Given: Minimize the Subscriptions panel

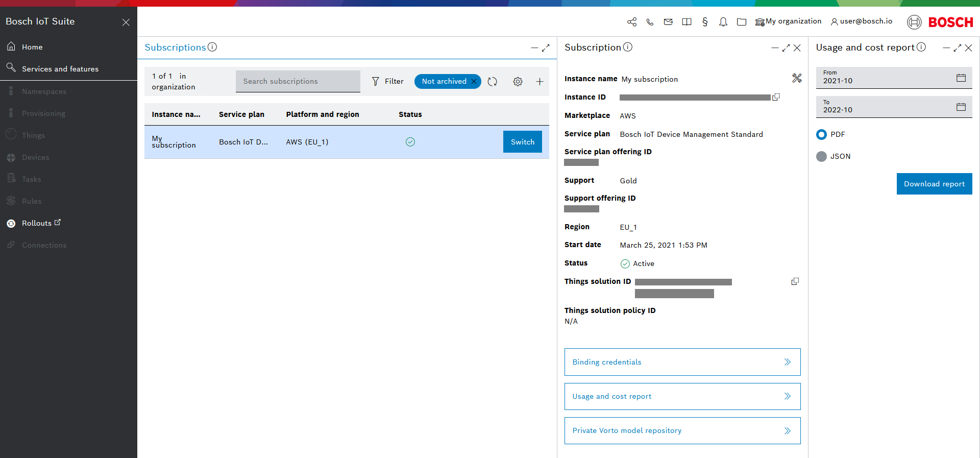Looking at the screenshot, I should click(534, 48).
